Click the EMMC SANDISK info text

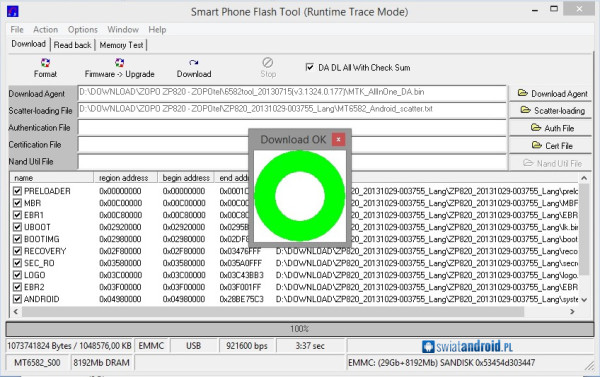click(x=441, y=362)
